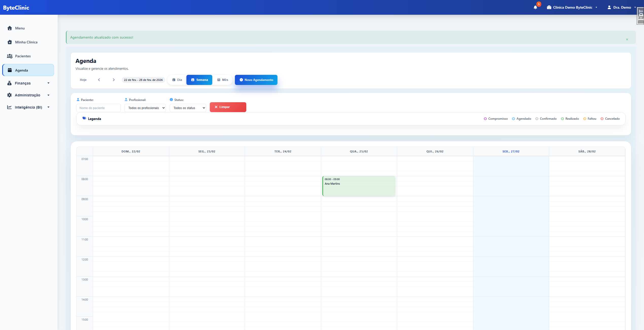Open the Dra. Demo user menu
Image resolution: width=644 pixels, height=330 pixels.
coord(621,7)
